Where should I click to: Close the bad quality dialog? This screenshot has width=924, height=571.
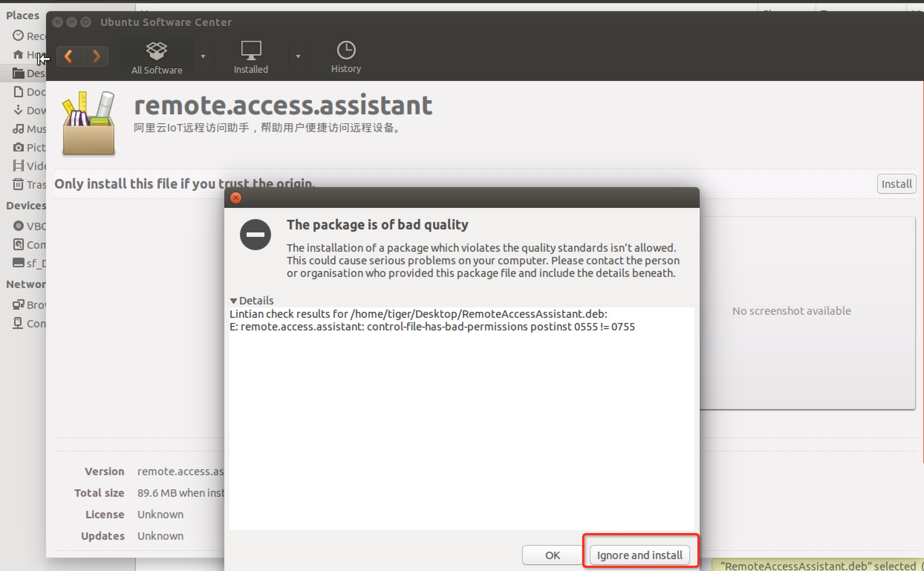click(236, 198)
